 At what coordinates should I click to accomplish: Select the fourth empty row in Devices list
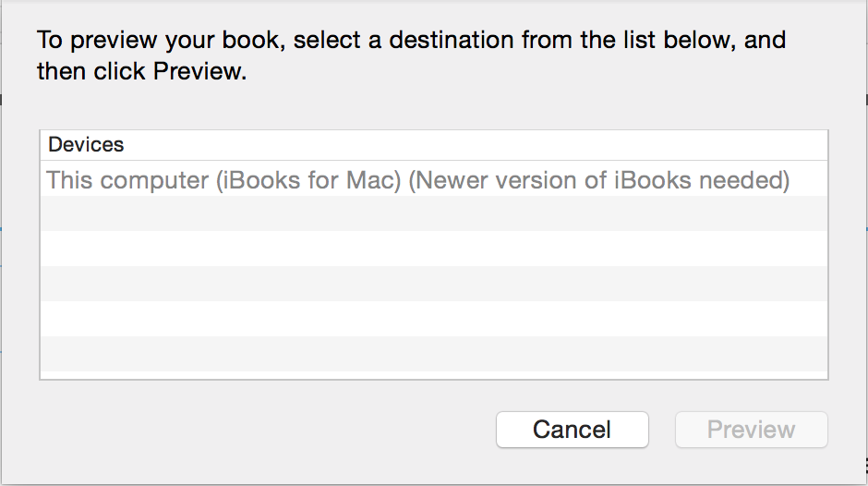[434, 319]
